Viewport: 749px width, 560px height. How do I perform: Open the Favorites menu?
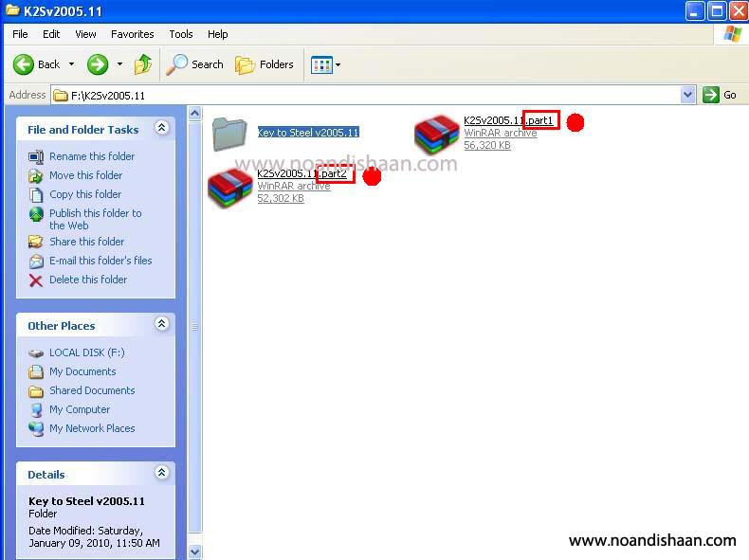[132, 34]
